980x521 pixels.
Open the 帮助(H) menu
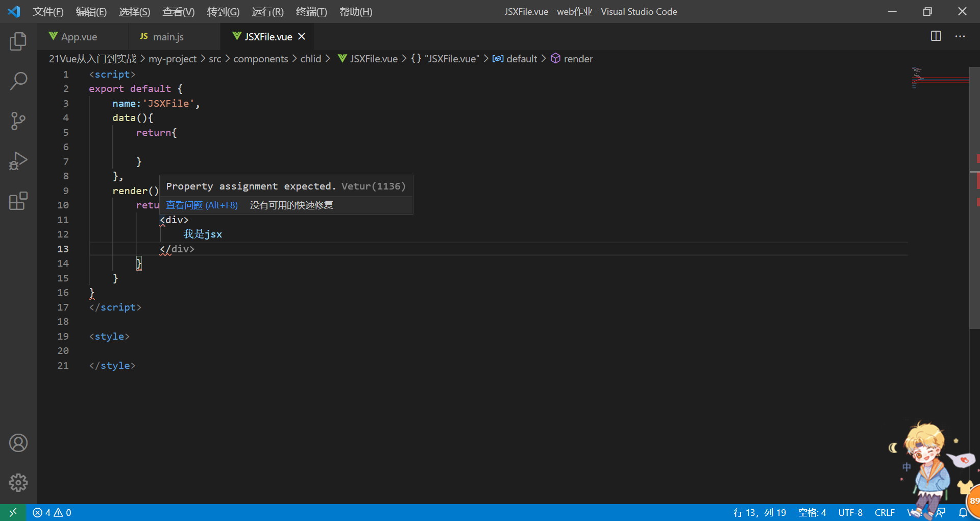tap(356, 12)
